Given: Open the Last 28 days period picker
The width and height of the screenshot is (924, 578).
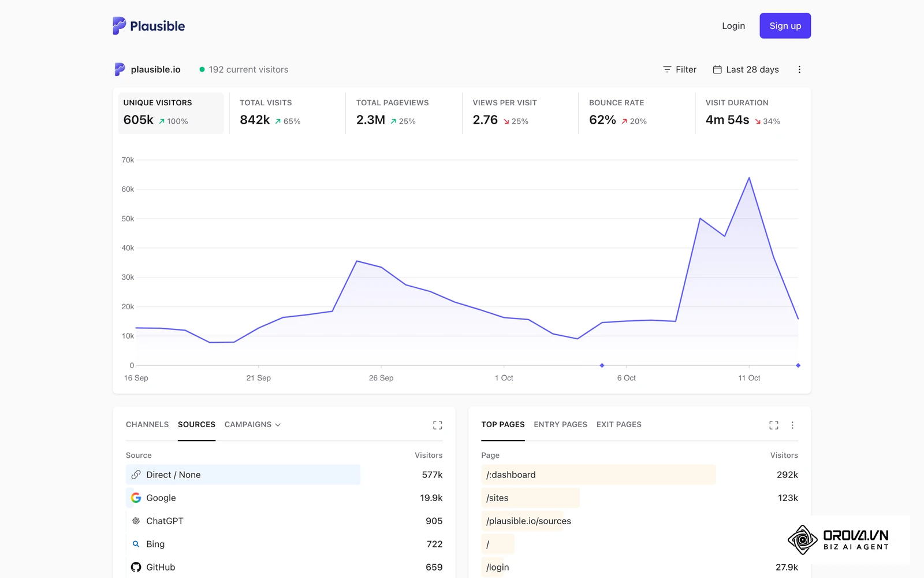Looking at the screenshot, I should (x=746, y=69).
